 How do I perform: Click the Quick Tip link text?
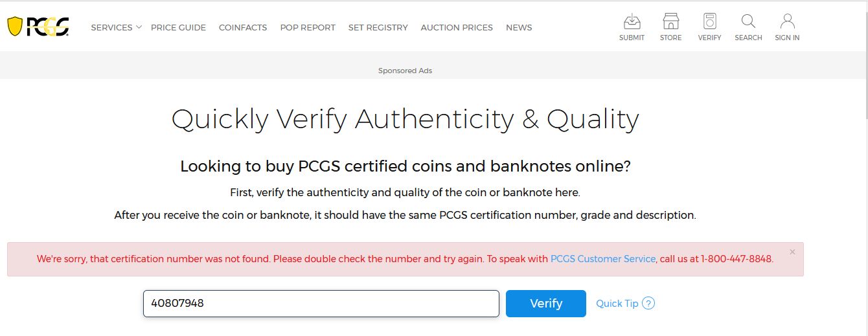617,304
